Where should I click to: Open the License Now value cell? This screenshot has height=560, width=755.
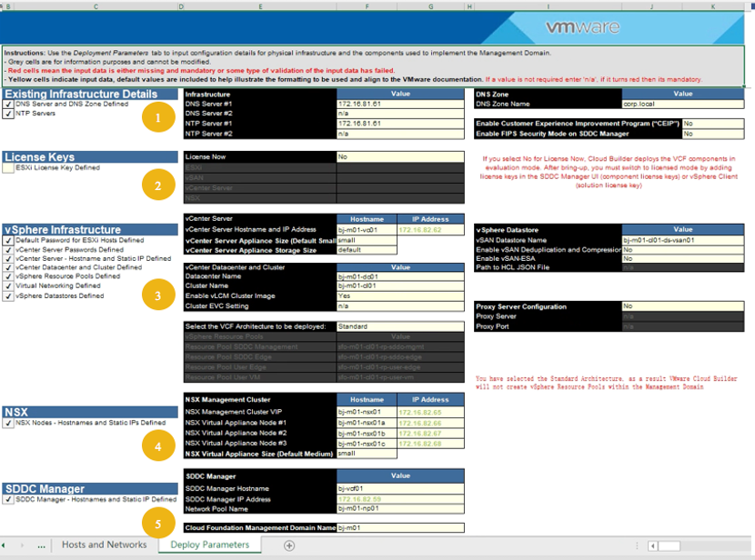pos(400,157)
